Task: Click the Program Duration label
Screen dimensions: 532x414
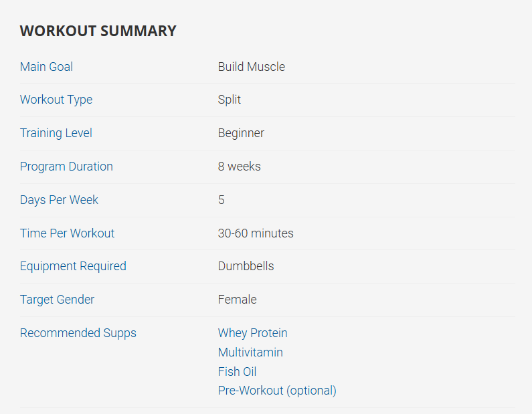Action: click(66, 167)
